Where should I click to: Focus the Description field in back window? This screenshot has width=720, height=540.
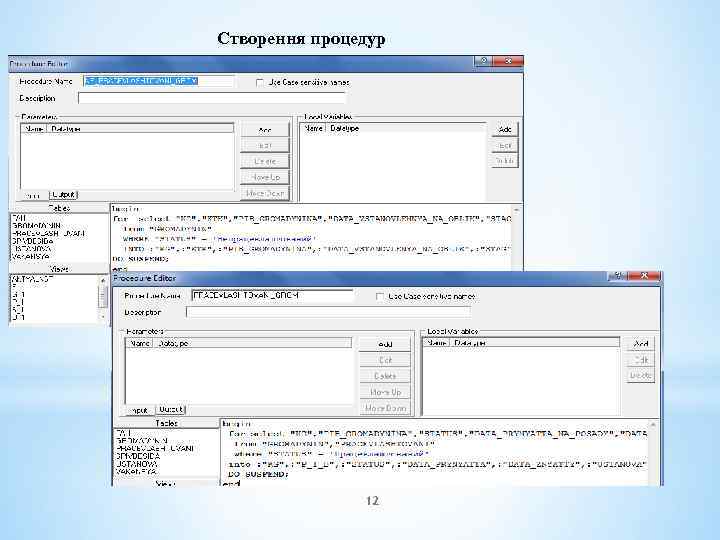(x=212, y=98)
